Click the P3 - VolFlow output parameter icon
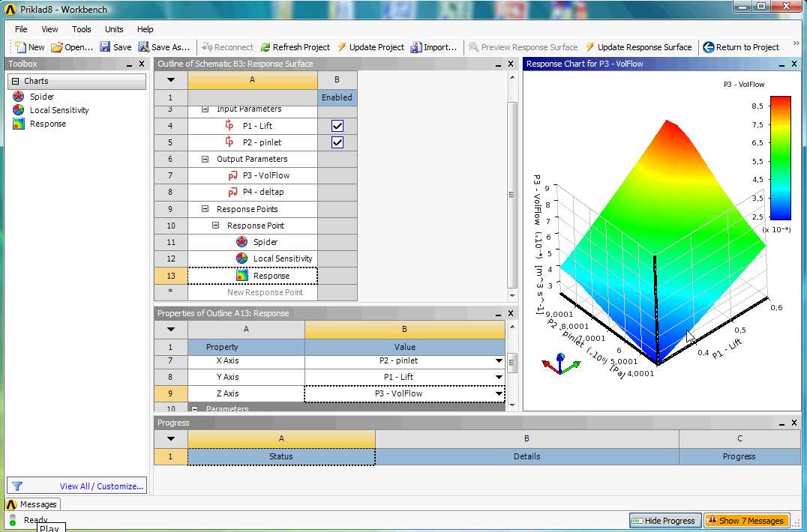 (232, 176)
